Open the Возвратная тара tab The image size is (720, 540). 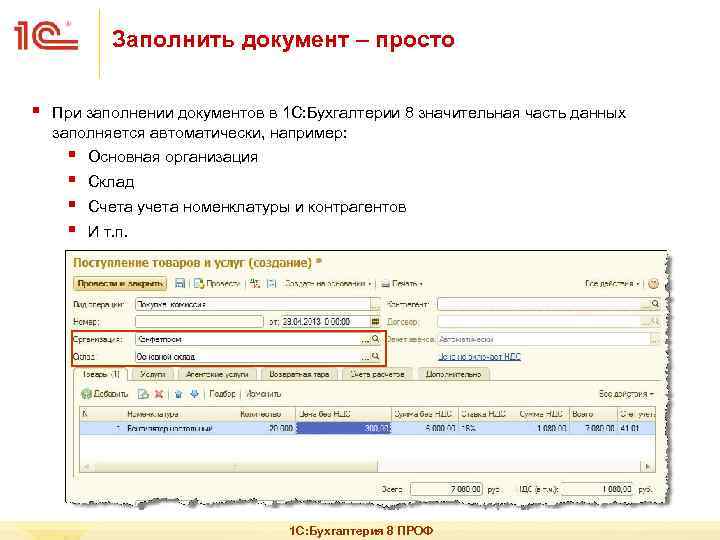coord(299,374)
